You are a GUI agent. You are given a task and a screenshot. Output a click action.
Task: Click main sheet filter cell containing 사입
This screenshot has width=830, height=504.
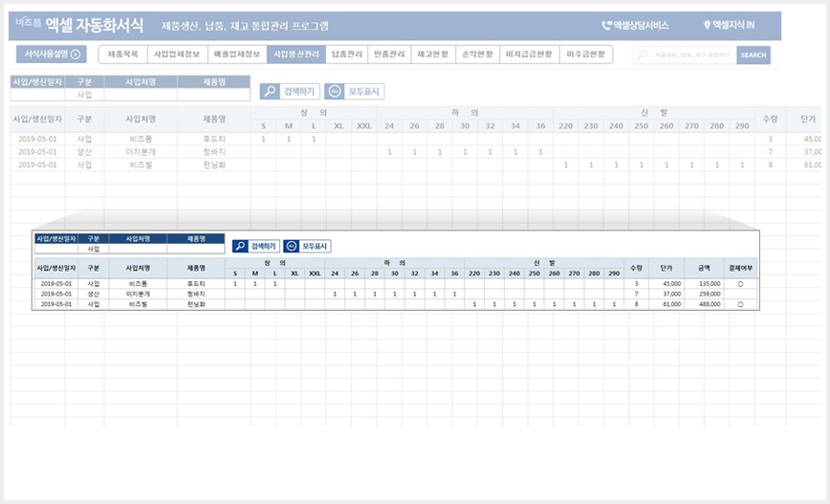click(84, 95)
